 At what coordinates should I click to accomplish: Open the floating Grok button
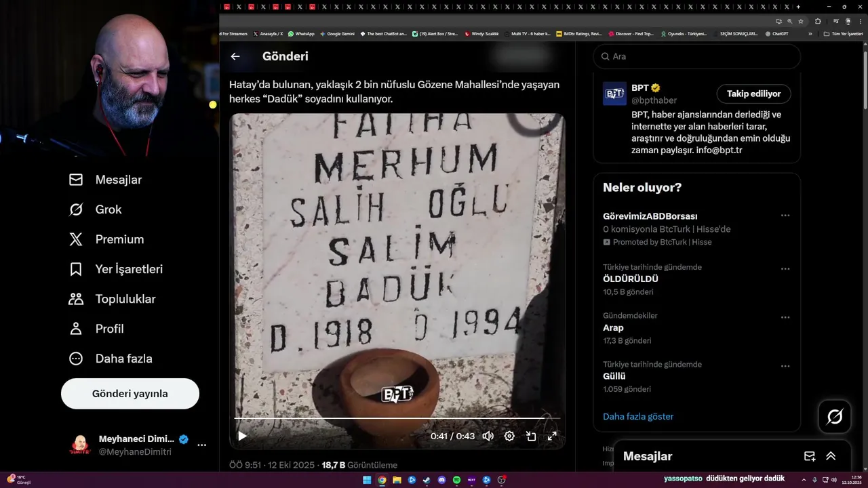click(x=835, y=417)
